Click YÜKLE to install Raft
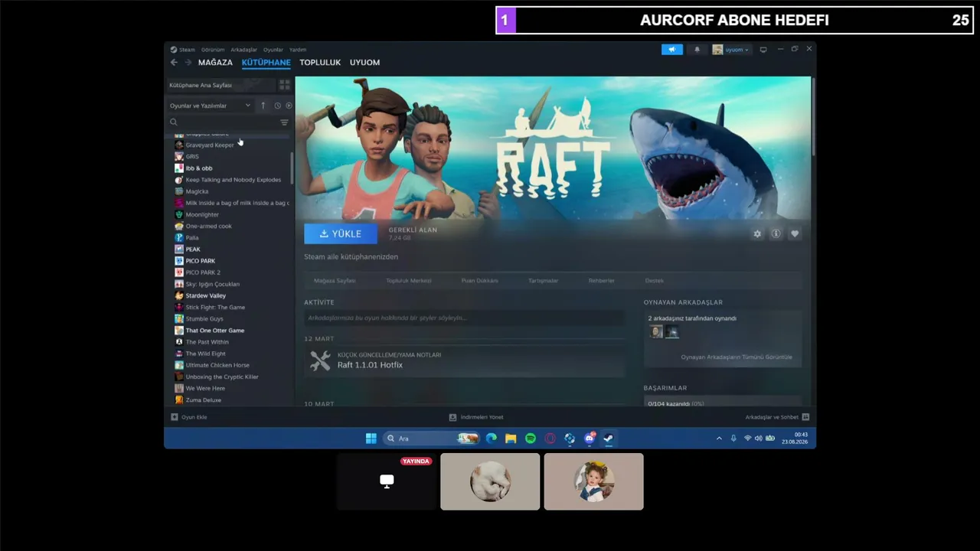The height and width of the screenshot is (551, 980). click(x=341, y=233)
